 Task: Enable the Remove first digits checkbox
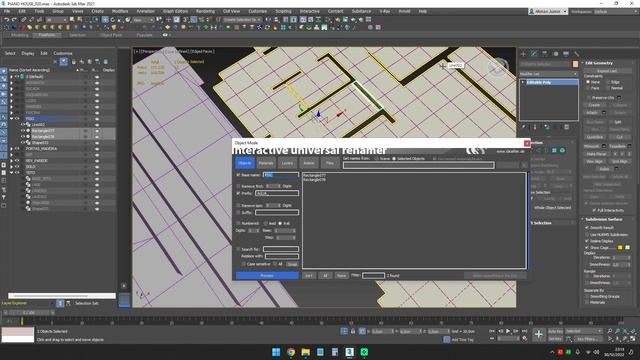pyautogui.click(x=238, y=186)
